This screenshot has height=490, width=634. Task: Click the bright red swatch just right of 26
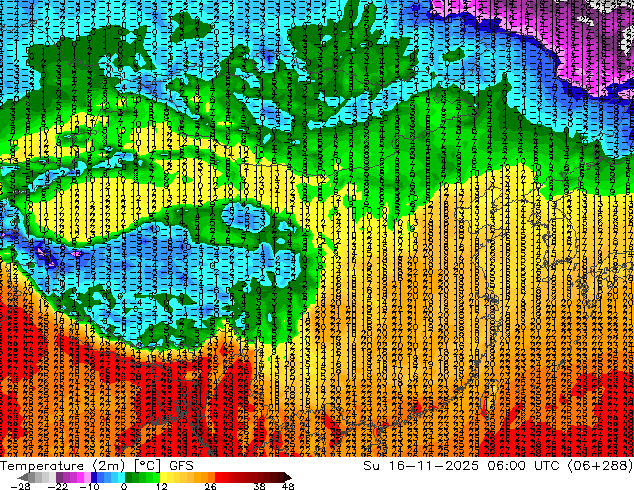pos(218,477)
